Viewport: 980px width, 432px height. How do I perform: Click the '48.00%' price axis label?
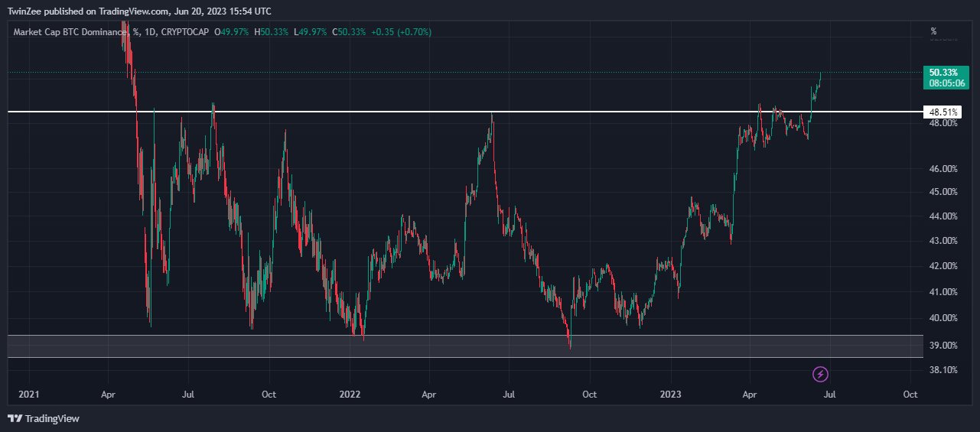click(x=943, y=122)
